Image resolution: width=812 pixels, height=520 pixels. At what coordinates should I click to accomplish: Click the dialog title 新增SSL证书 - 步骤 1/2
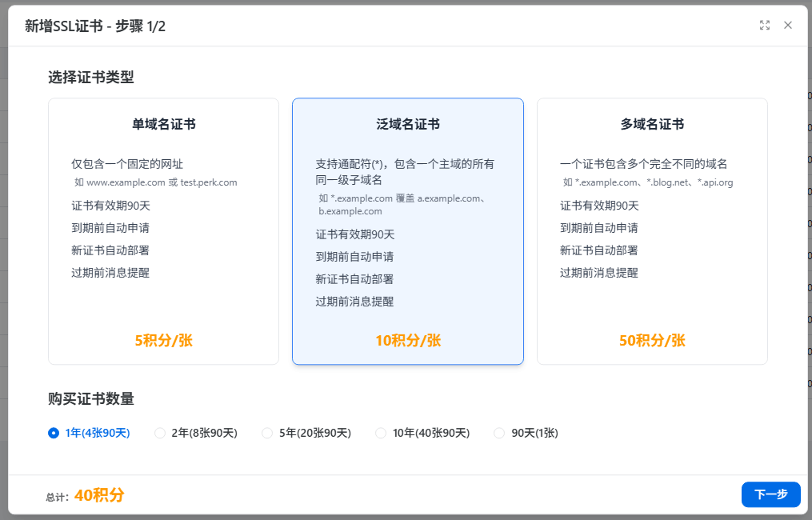[95, 26]
